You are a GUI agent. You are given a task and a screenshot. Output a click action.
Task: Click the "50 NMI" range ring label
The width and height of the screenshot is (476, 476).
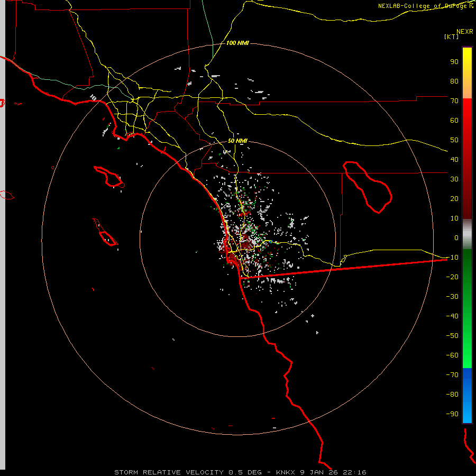tap(237, 141)
